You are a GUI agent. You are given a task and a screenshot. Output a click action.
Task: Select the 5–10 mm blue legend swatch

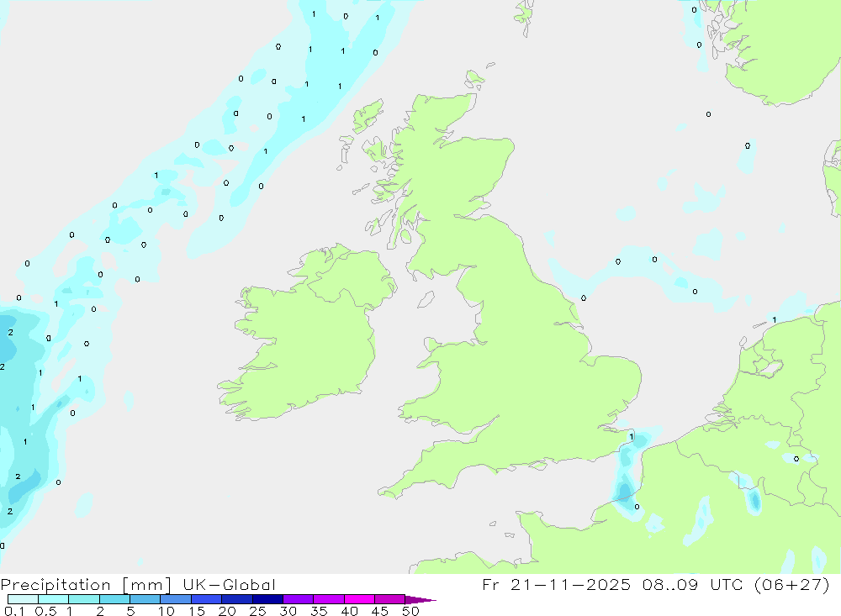coord(145,599)
